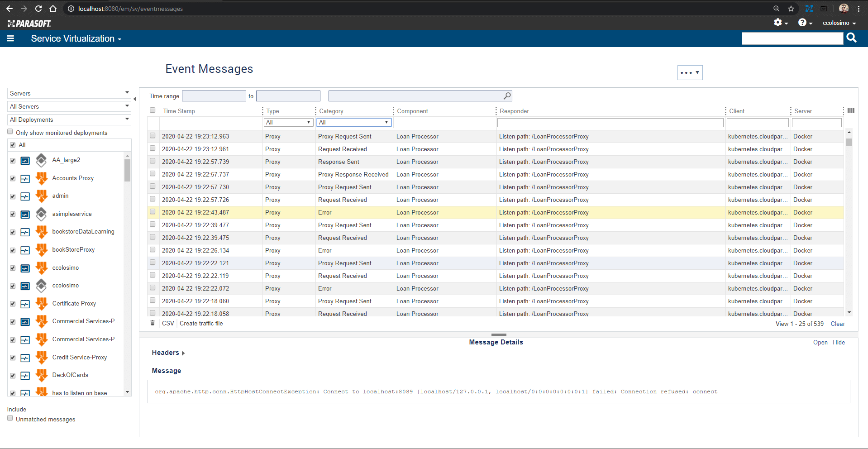This screenshot has height=449, width=868.
Task: Open the help question mark menu
Action: (805, 23)
